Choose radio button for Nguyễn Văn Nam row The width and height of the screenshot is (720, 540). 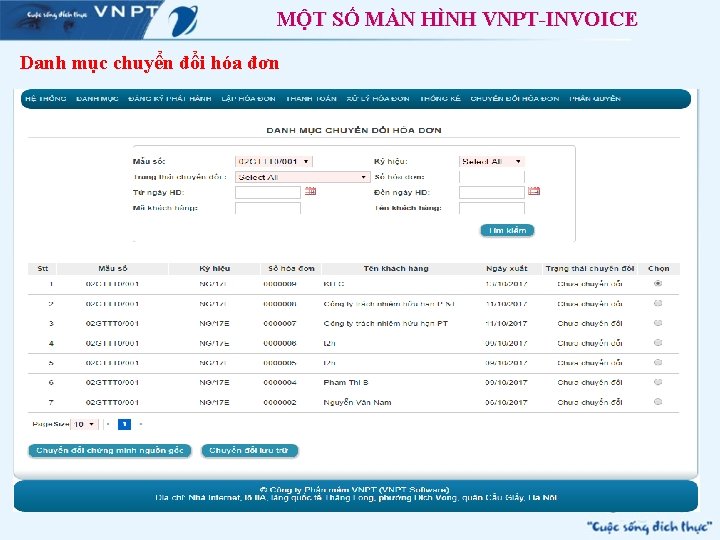point(658,402)
